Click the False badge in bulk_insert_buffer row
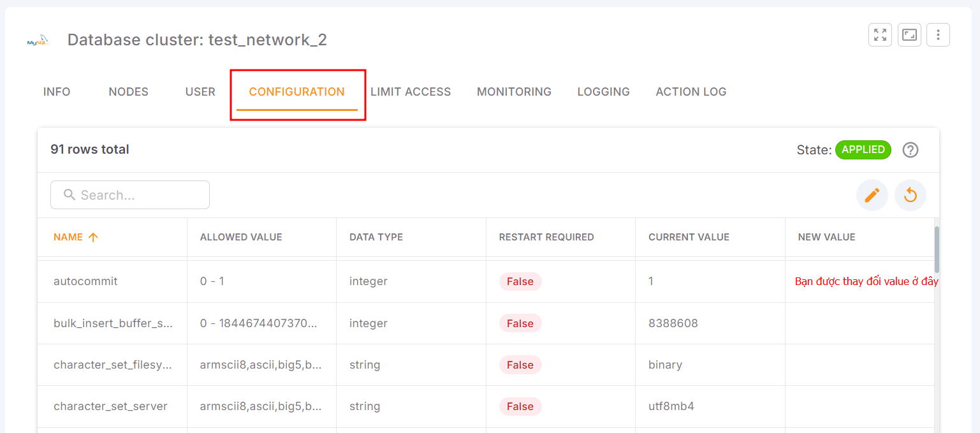 click(x=520, y=323)
